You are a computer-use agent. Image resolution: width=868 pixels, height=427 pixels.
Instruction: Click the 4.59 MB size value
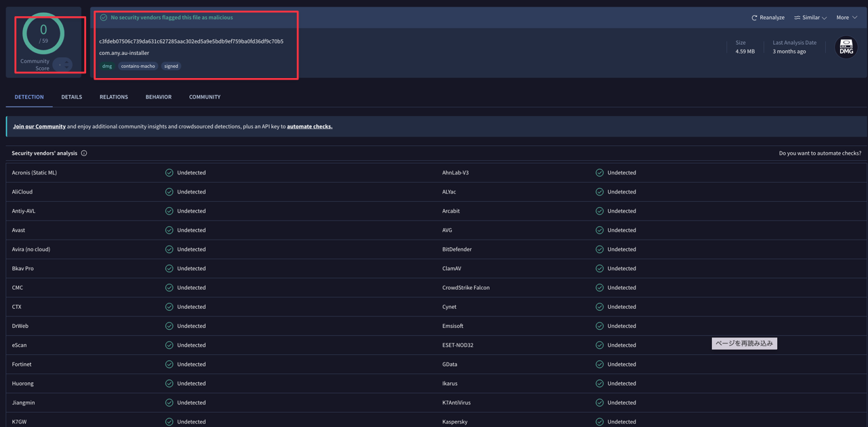[x=745, y=52]
